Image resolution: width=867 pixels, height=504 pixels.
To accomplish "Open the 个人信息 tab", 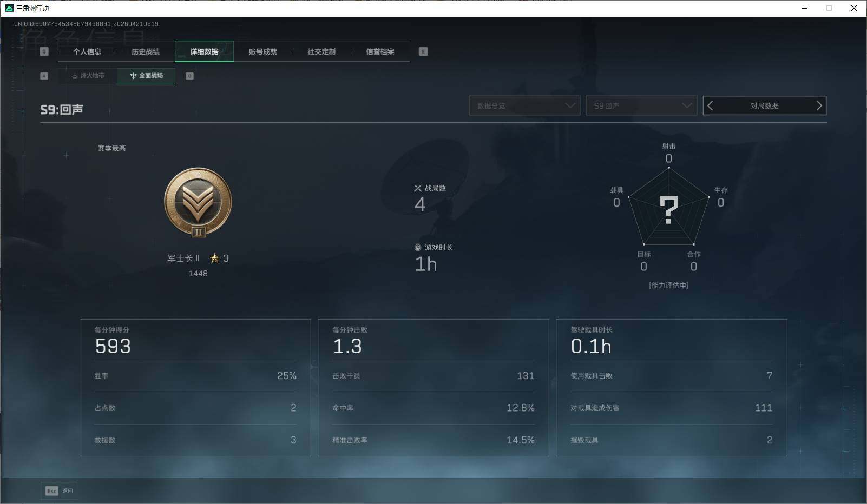I will [87, 51].
